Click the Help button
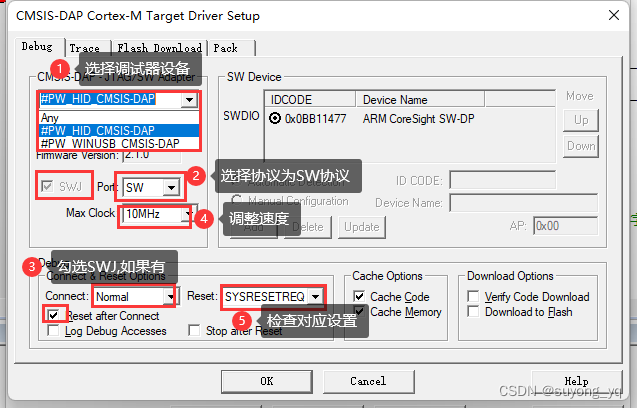This screenshot has height=408, width=637. [576, 381]
